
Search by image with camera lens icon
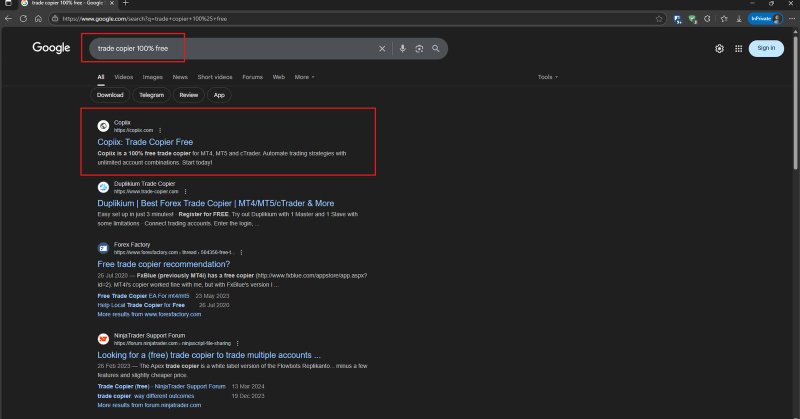(x=419, y=48)
